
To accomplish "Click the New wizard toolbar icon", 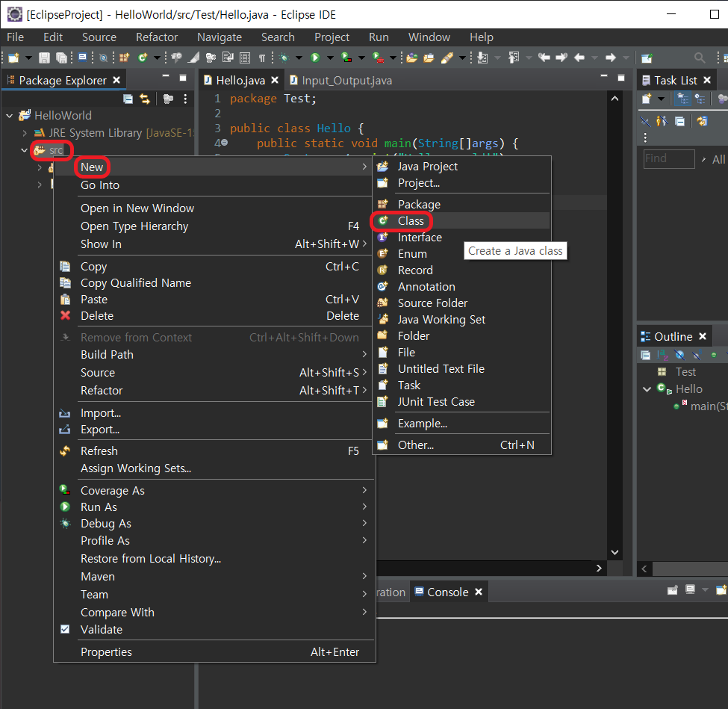I will tap(14, 58).
